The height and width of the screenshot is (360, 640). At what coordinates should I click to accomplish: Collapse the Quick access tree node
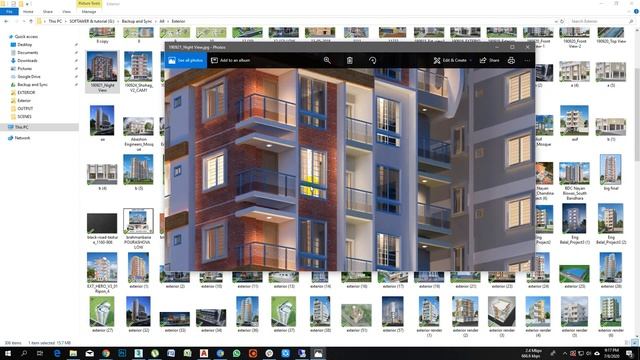(x=4, y=37)
